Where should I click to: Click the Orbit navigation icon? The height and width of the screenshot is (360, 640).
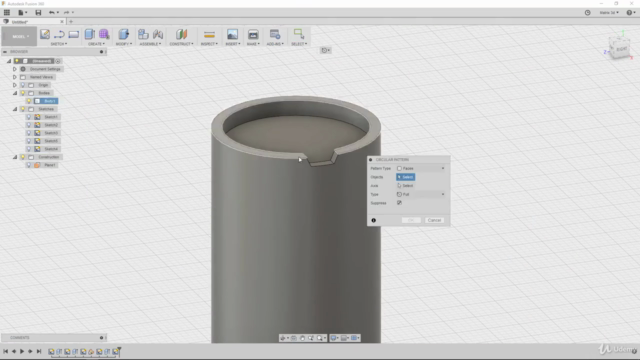tap(283, 338)
